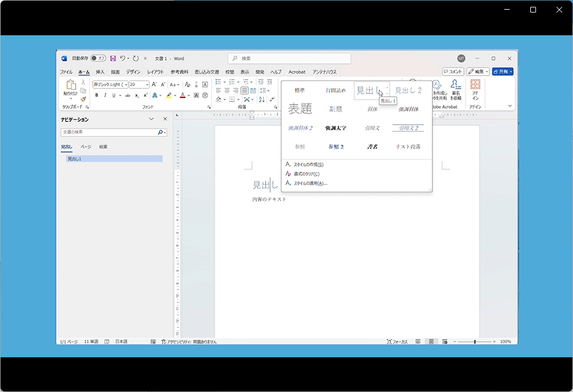Image resolution: width=573 pixels, height=392 pixels.
Task: Click the bullet list icon
Action: point(218,82)
